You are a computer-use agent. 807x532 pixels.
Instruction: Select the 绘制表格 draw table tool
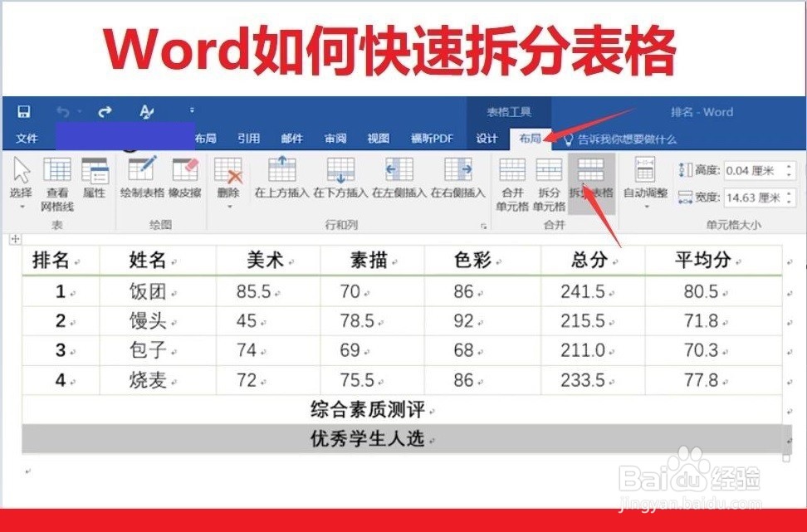pos(142,178)
